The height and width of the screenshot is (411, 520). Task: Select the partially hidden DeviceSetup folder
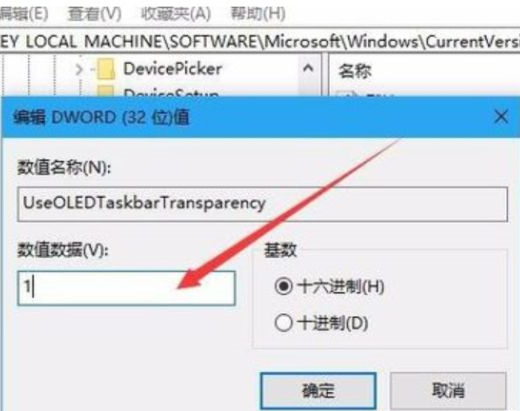[171, 93]
